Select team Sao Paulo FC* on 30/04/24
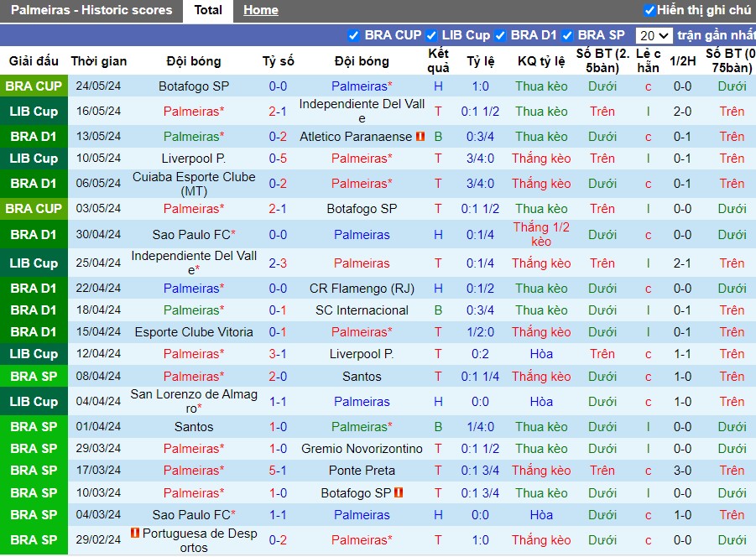Screen dimensions: 756x557 (x=194, y=235)
